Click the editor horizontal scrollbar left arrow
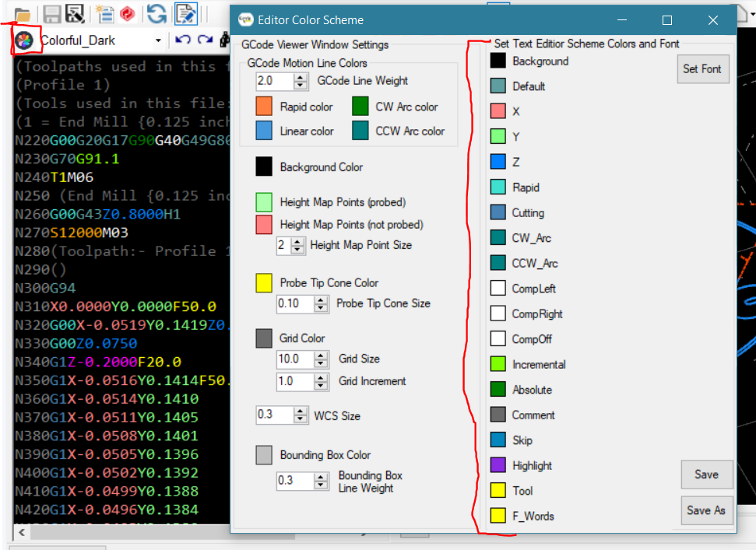756x550 pixels. pyautogui.click(x=22, y=532)
